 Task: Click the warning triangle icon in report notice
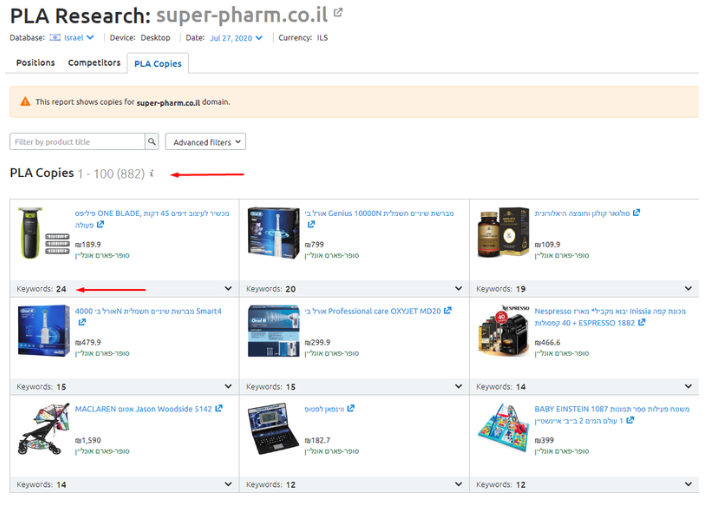tap(26, 102)
